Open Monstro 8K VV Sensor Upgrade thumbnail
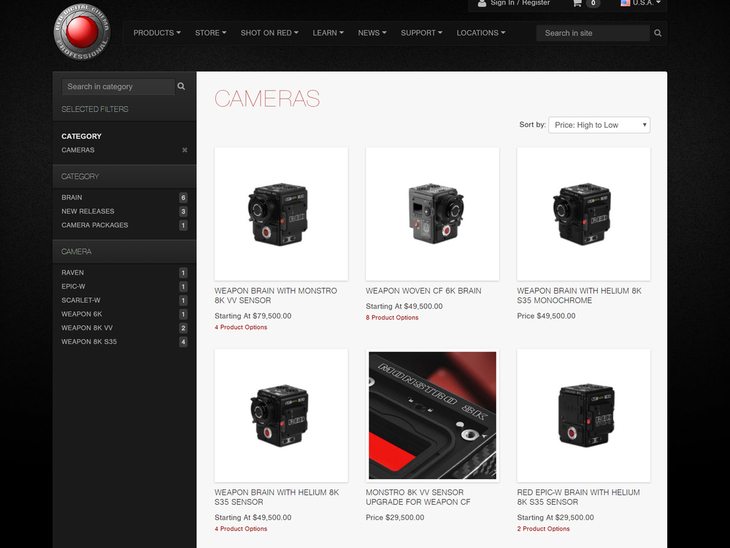This screenshot has width=730, height=548. click(x=433, y=416)
